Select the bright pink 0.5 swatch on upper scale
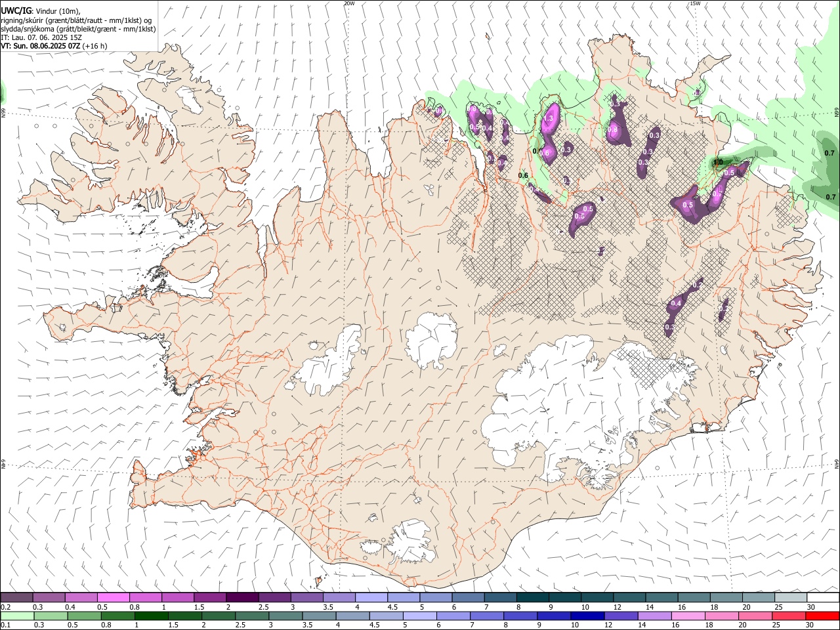The width and height of the screenshot is (840, 630). [113, 597]
